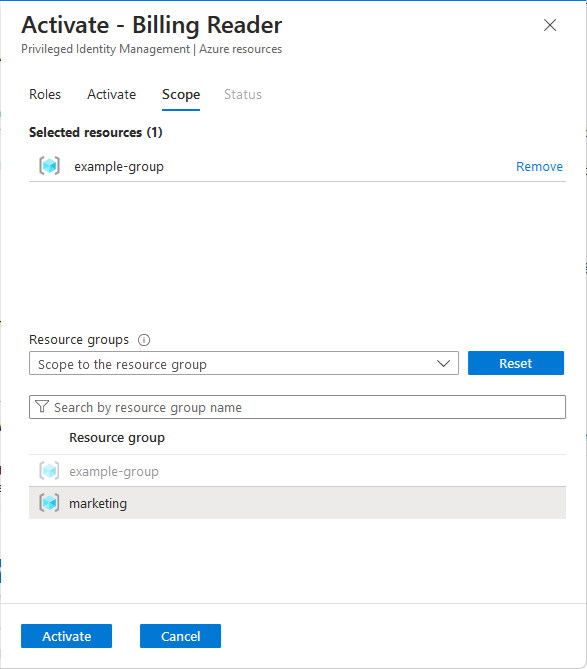Select the Scope tab
Viewport: 587px width, 669px height.
click(x=181, y=94)
